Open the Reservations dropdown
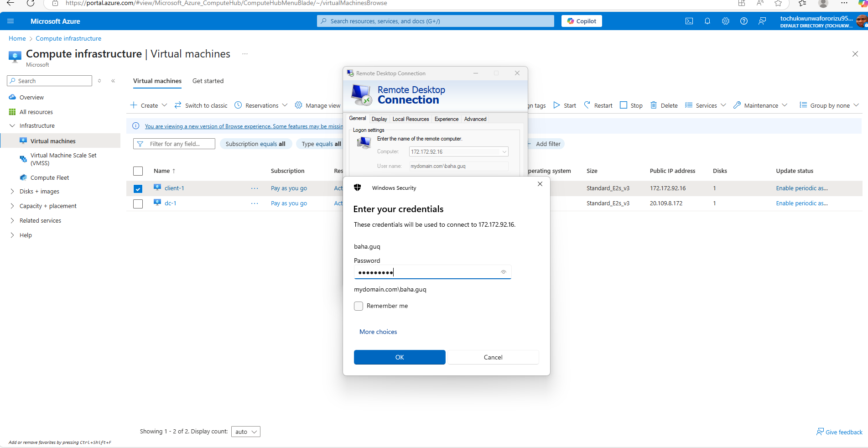The width and height of the screenshot is (868, 448). coord(261,105)
